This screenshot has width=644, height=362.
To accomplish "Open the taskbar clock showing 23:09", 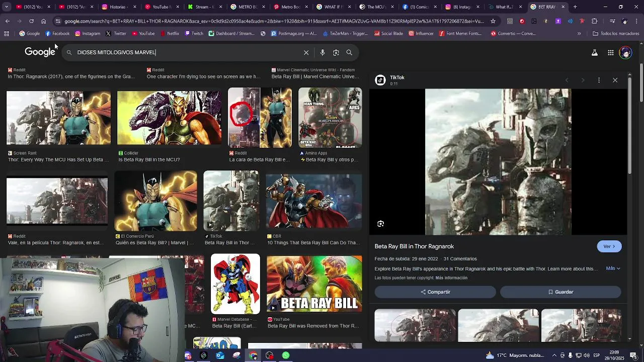I will click(614, 355).
